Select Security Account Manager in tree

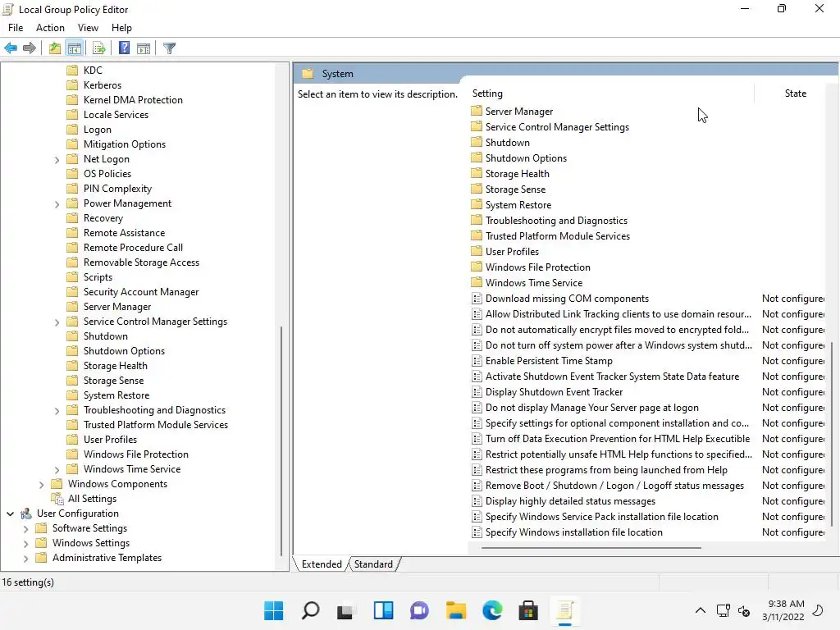coord(141,291)
